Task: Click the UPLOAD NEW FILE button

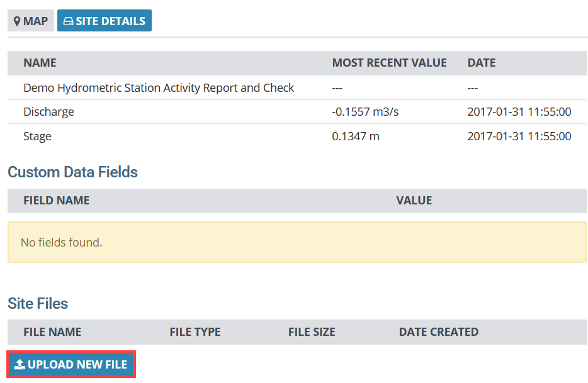Action: (71, 364)
